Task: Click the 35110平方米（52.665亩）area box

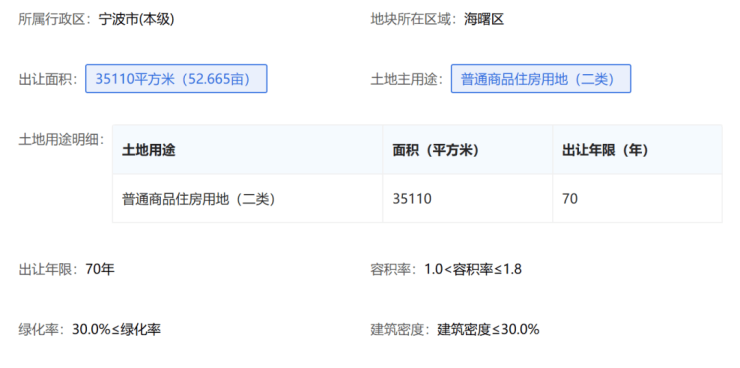Action: [x=176, y=79]
